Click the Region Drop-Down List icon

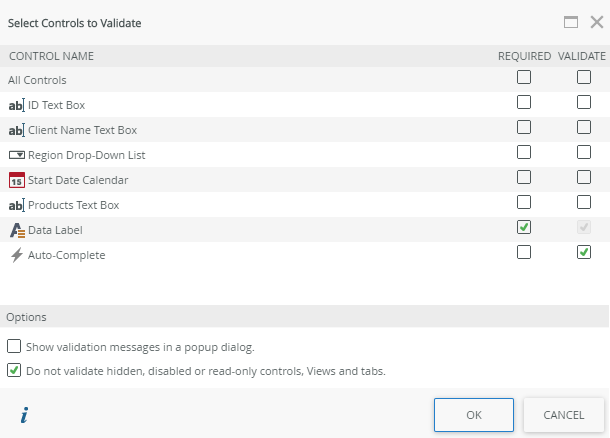click(x=16, y=155)
